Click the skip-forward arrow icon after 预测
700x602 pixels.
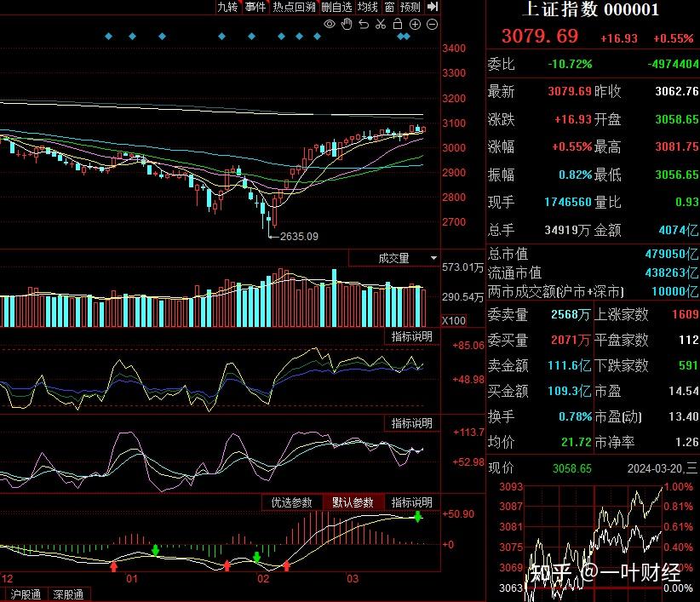(432, 6)
